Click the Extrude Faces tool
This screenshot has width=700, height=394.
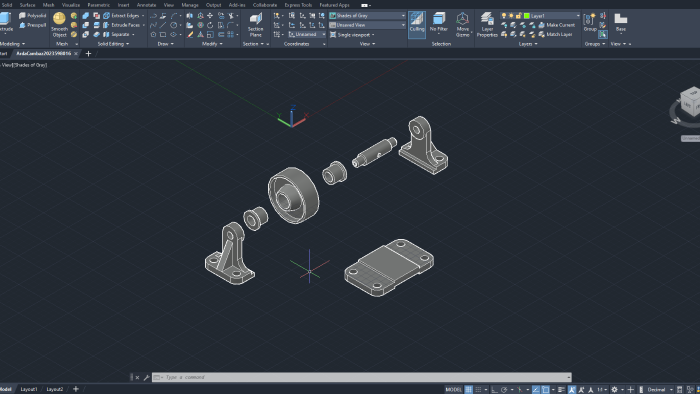coord(121,25)
